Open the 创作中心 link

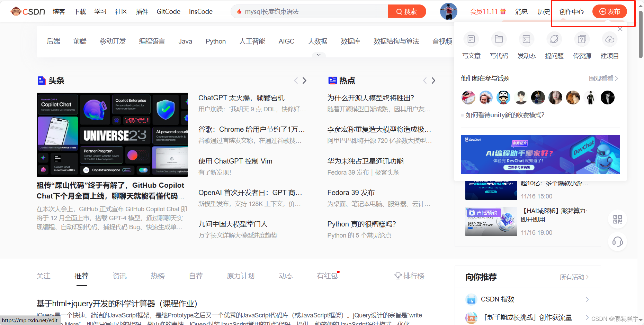tap(572, 11)
